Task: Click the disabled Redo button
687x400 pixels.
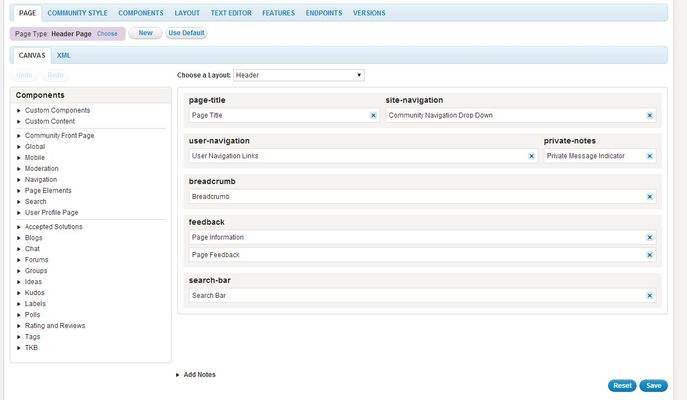Action: tap(56, 75)
